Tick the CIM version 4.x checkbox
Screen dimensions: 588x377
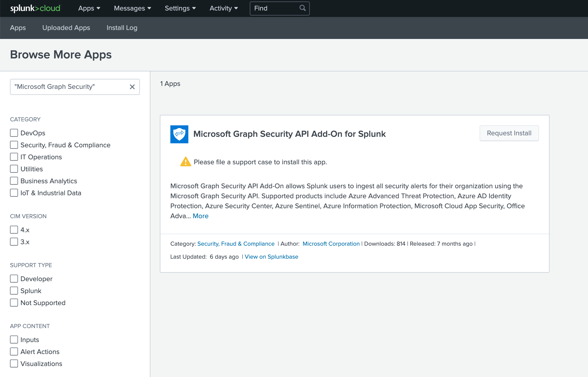pyautogui.click(x=14, y=230)
